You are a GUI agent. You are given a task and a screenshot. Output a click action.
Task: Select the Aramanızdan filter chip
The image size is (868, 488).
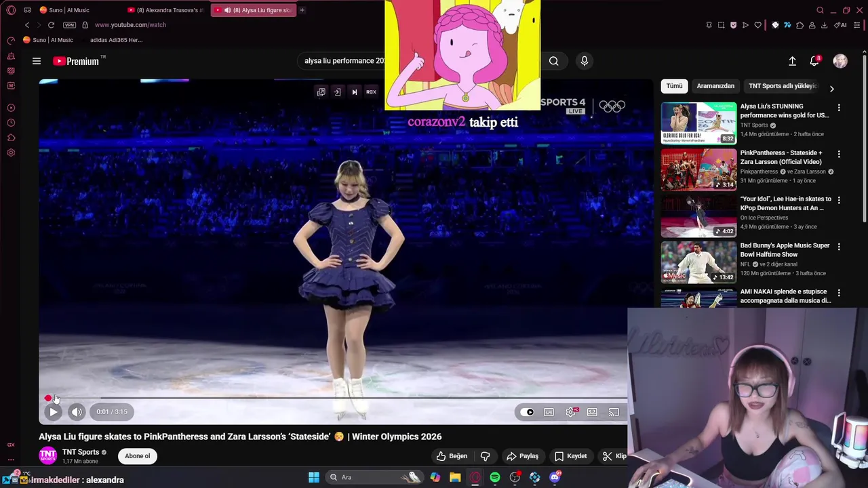click(x=715, y=86)
